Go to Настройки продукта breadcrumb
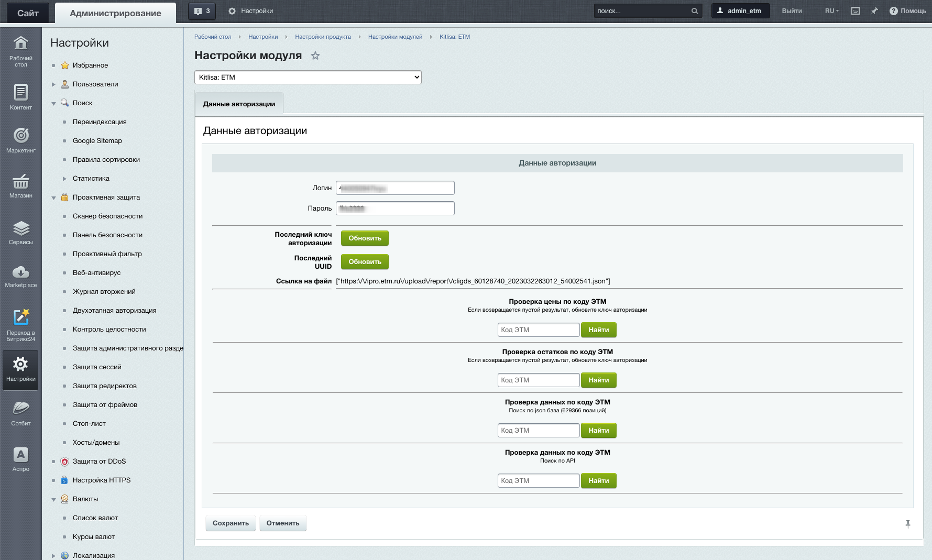The image size is (932, 560). 323,37
